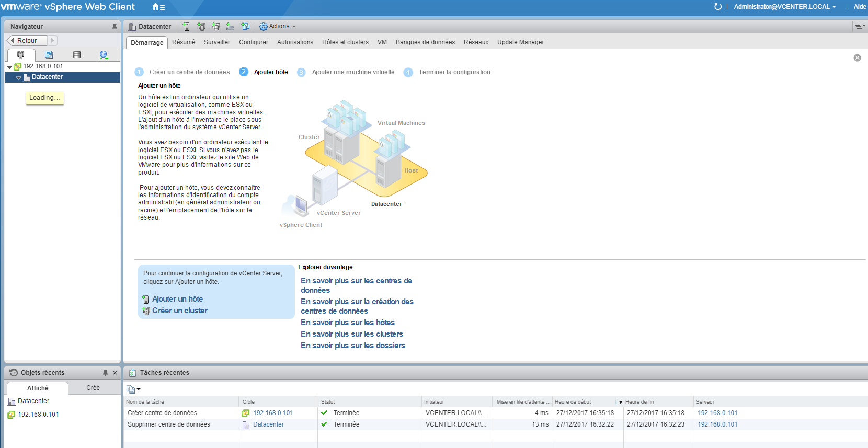Open the Update Manager tab
This screenshot has height=448, width=868.
[520, 42]
